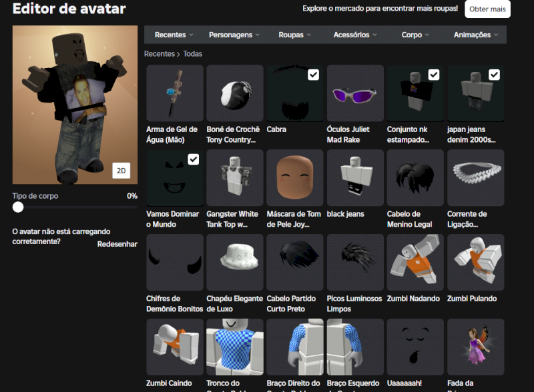Click the Cabelo de Menino Legal name label
Screen dimensions: 534x392
pyautogui.click(x=409, y=219)
